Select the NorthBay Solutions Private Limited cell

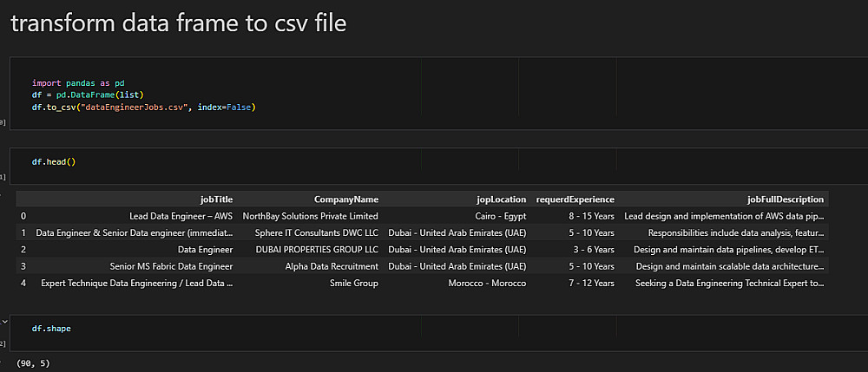pyautogui.click(x=311, y=216)
